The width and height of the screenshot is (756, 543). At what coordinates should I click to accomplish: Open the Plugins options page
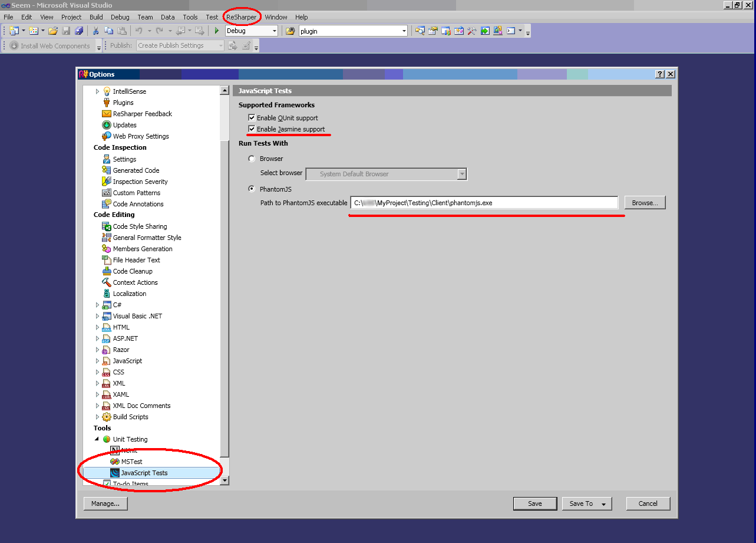[123, 103]
